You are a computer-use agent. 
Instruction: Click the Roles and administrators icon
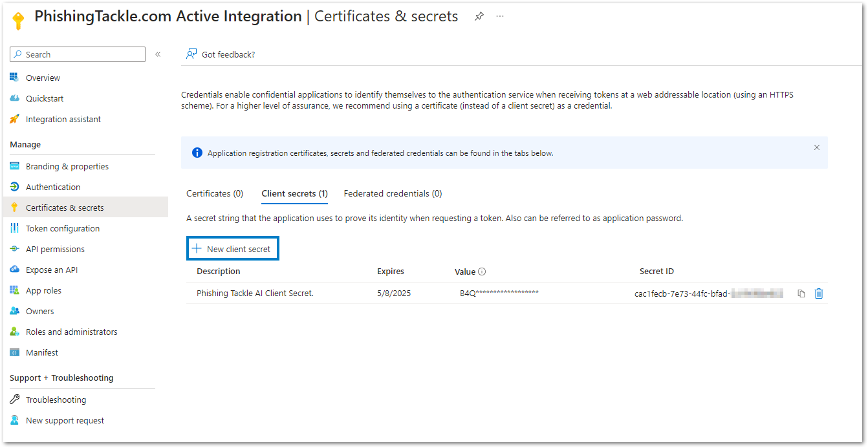[x=14, y=332]
